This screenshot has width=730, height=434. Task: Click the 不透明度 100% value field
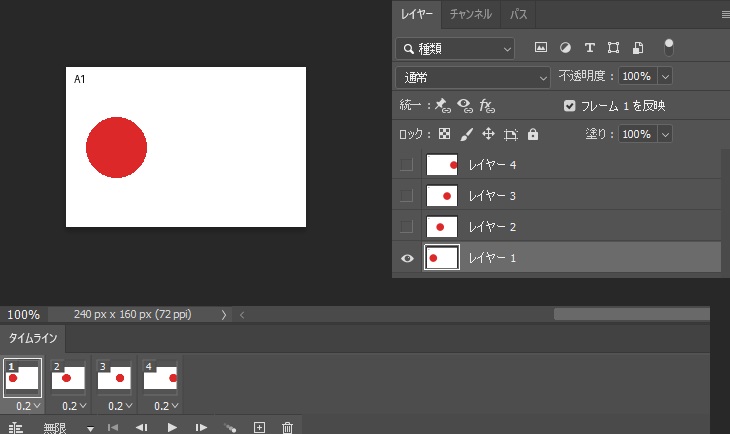(636, 76)
